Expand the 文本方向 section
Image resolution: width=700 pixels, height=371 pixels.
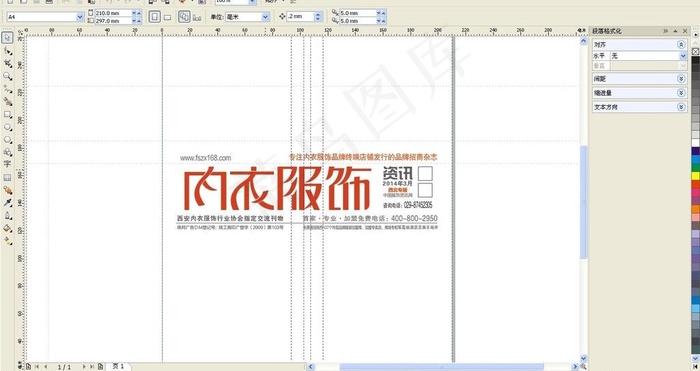pyautogui.click(x=681, y=107)
